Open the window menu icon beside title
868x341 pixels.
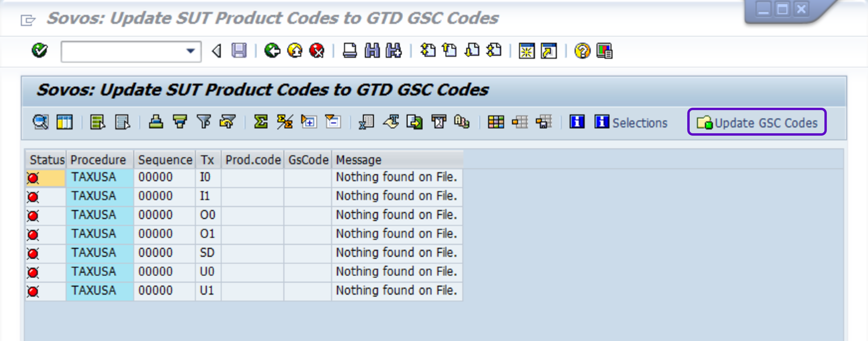(x=28, y=20)
